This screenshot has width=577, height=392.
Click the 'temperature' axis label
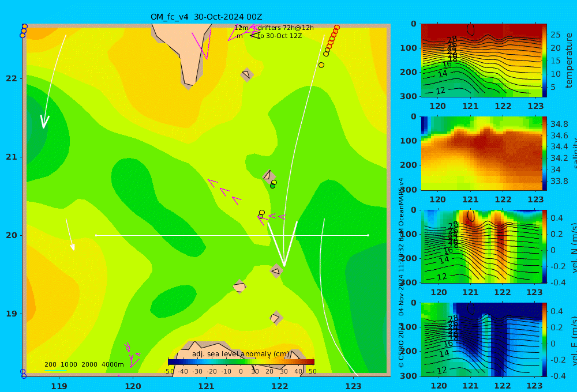[x=569, y=61]
